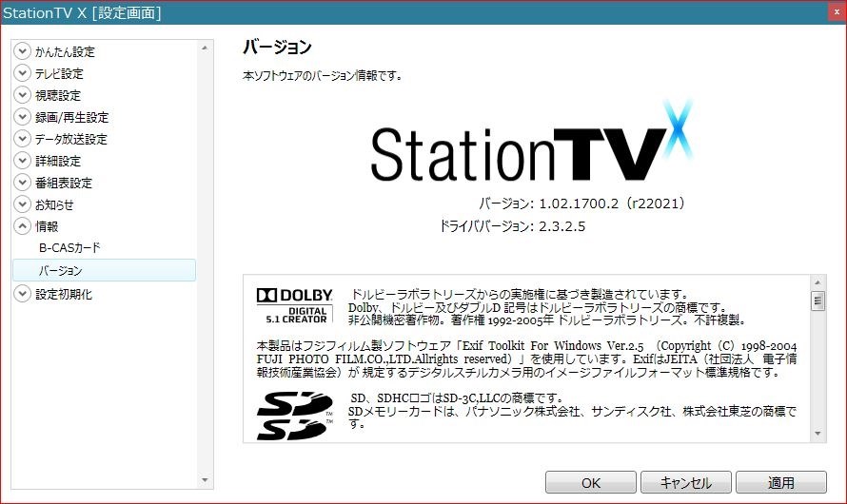Expand the お知らせ section chevron
Image resolution: width=847 pixels, height=504 pixels.
click(22, 204)
